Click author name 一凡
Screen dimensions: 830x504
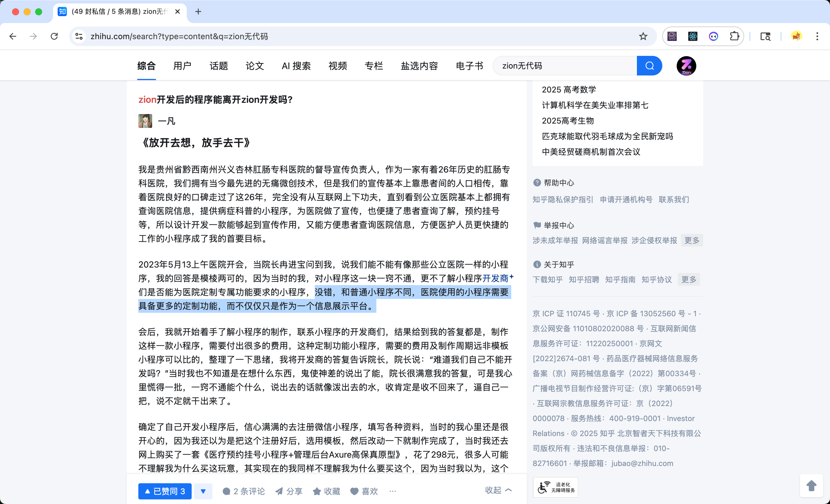[x=166, y=121]
